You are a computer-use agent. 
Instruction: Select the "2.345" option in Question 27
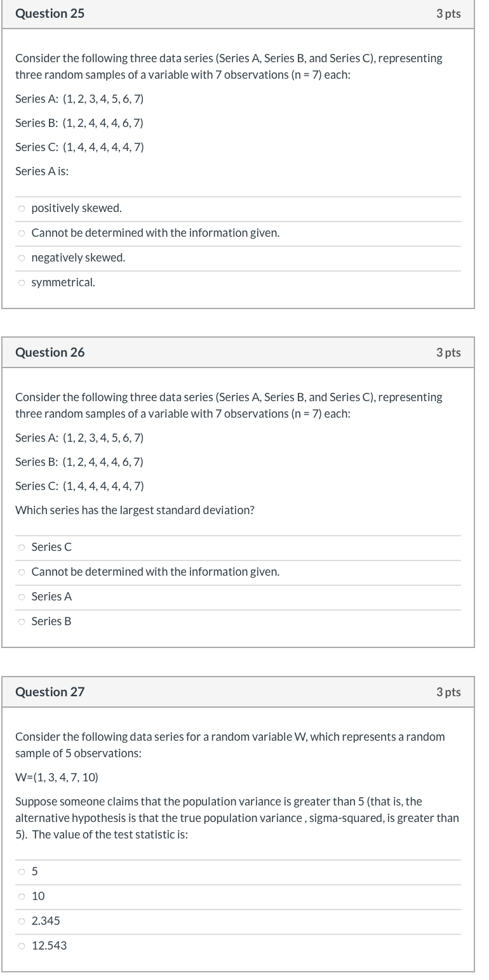(21, 920)
